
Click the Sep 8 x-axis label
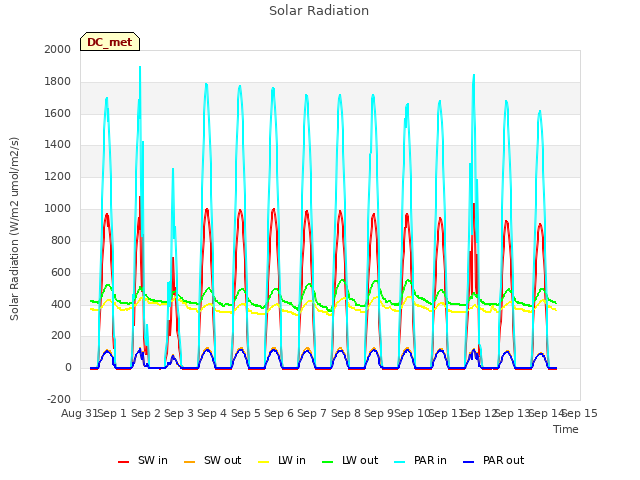coord(346,413)
